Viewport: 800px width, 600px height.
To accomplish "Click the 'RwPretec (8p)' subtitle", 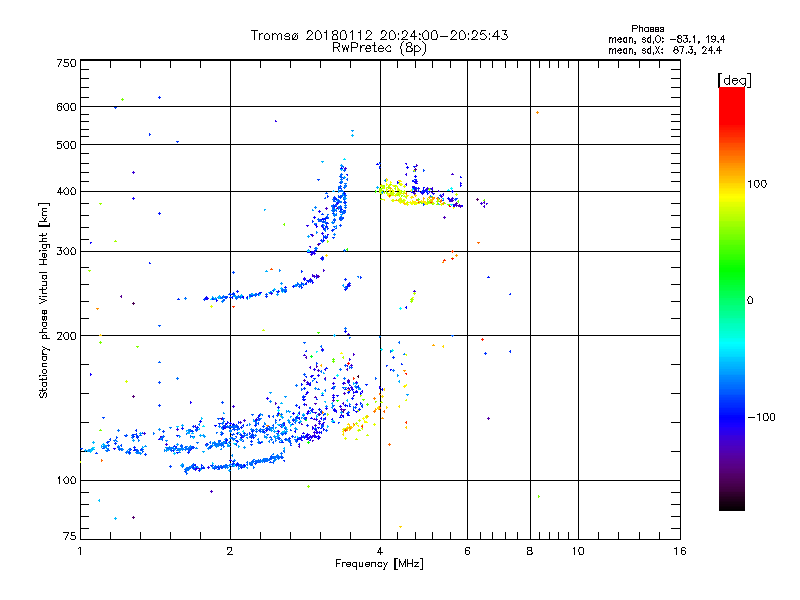I will 379,48.
